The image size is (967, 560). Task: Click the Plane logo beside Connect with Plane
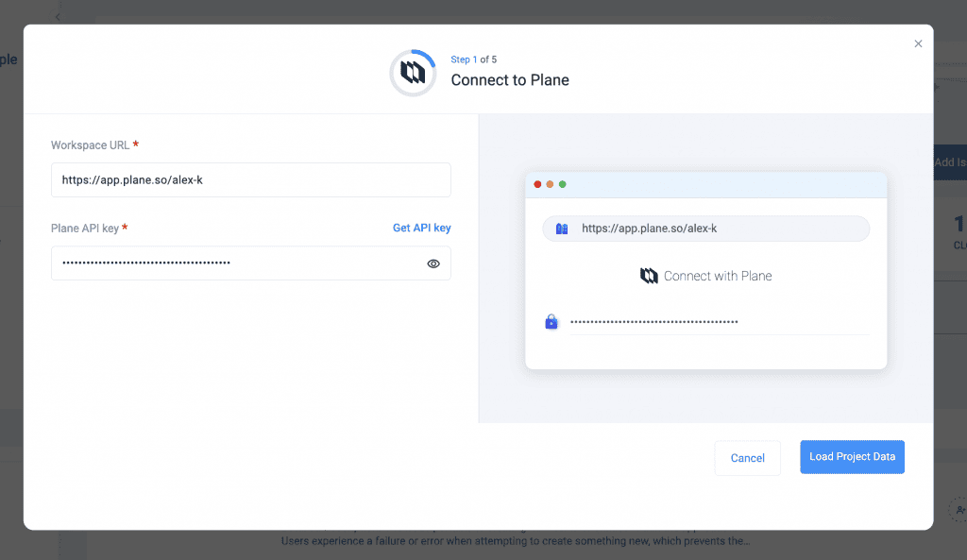(649, 276)
